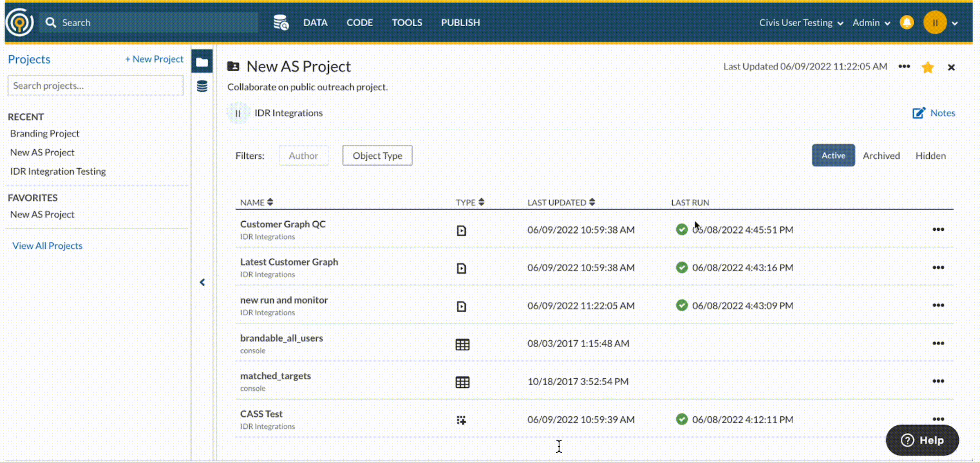
Task: Open the DATA menu
Action: click(x=315, y=22)
